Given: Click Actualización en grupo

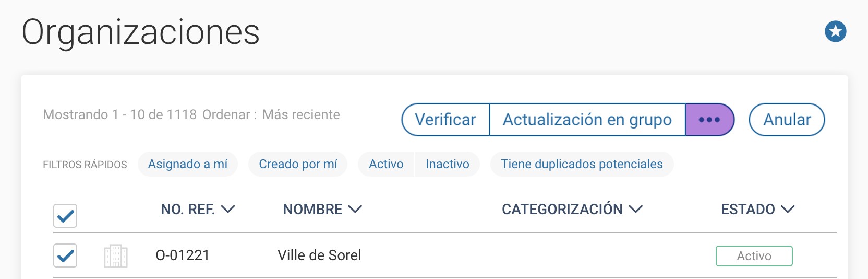Looking at the screenshot, I should click(x=587, y=120).
